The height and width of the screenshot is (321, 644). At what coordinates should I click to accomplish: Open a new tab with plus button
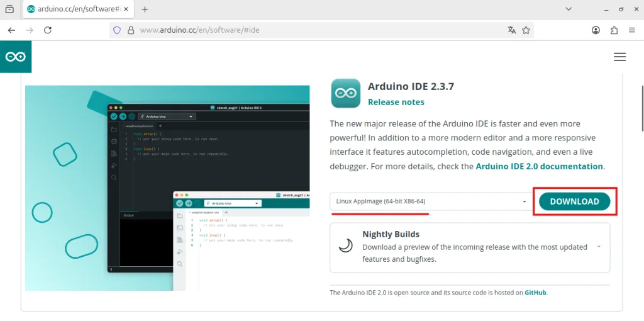point(145,9)
